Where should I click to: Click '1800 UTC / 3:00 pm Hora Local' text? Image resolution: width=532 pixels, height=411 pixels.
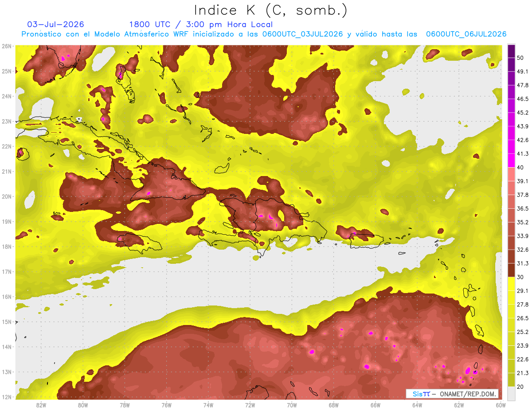point(201,24)
